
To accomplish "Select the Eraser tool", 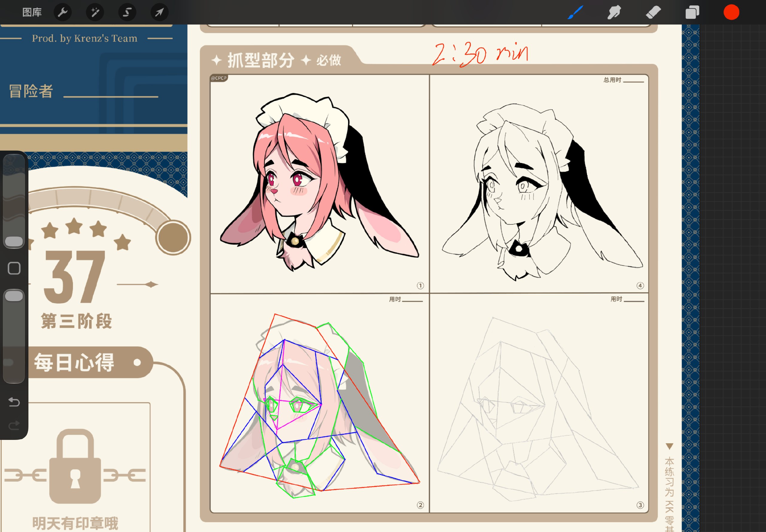I will coord(653,12).
